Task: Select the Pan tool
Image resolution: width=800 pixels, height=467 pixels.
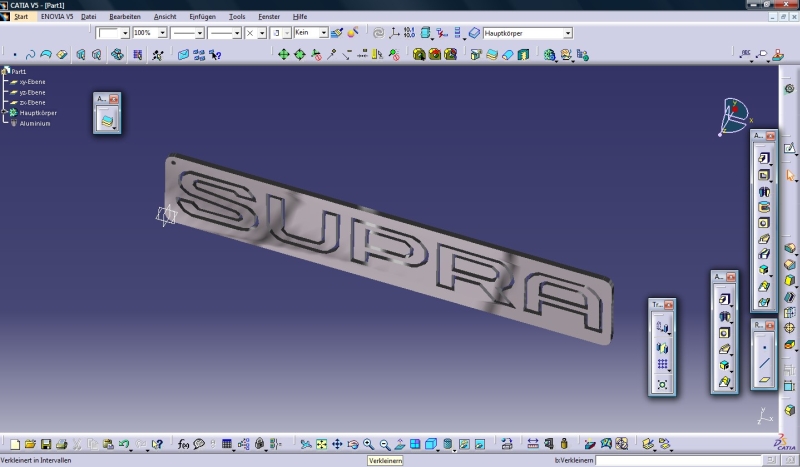Action: click(x=337, y=444)
